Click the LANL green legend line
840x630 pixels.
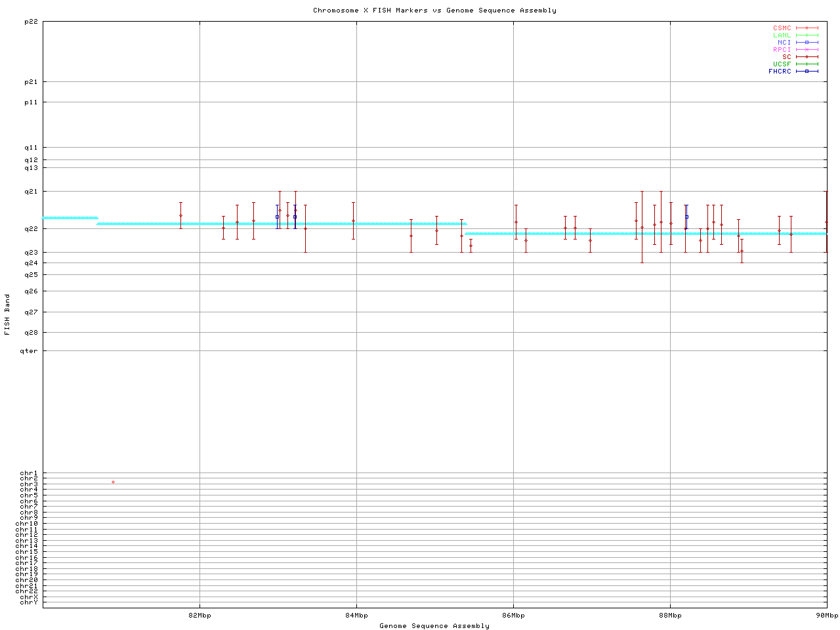(x=807, y=35)
